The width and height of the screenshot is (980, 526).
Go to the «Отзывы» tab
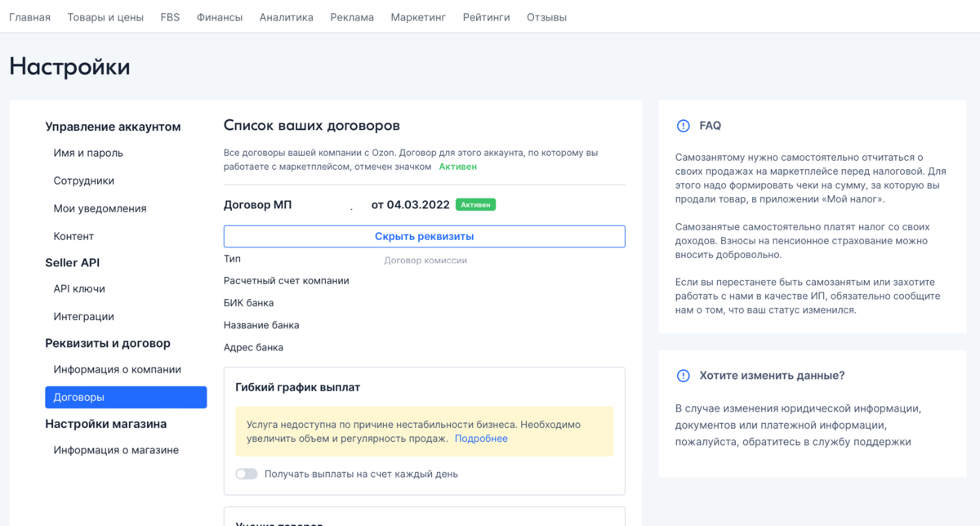(x=546, y=16)
